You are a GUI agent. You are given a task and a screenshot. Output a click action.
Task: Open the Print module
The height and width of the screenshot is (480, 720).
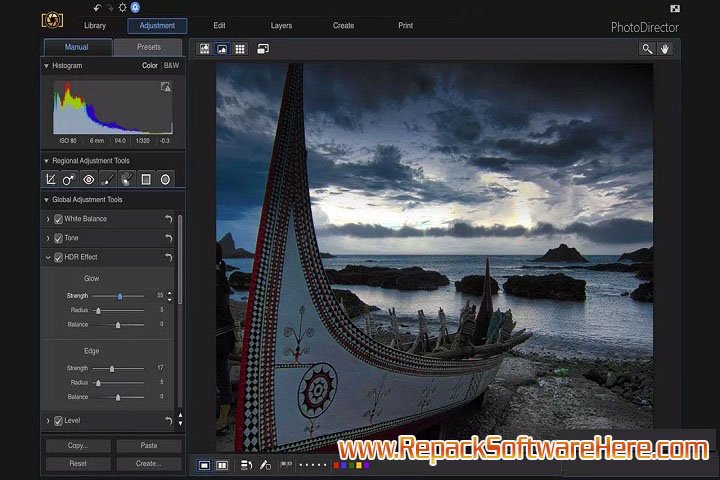click(x=405, y=26)
